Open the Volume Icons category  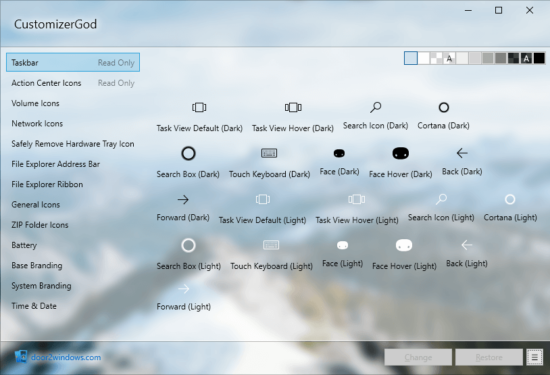[x=35, y=103]
